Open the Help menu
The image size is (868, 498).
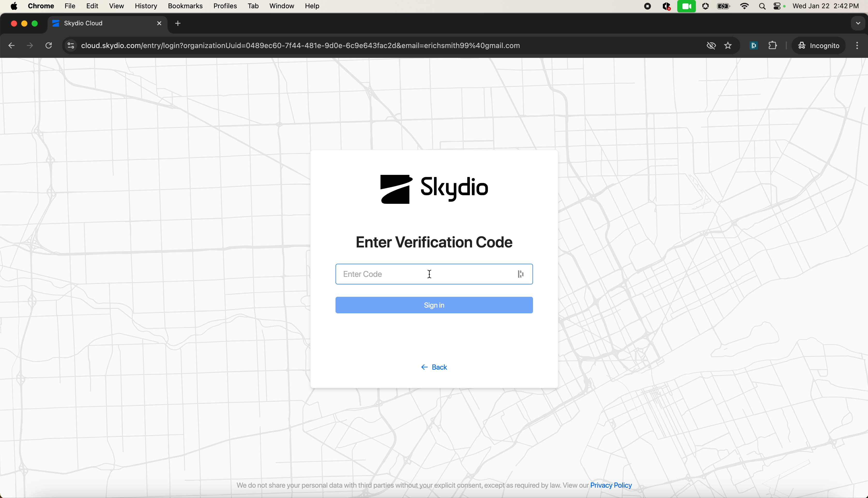pyautogui.click(x=312, y=6)
